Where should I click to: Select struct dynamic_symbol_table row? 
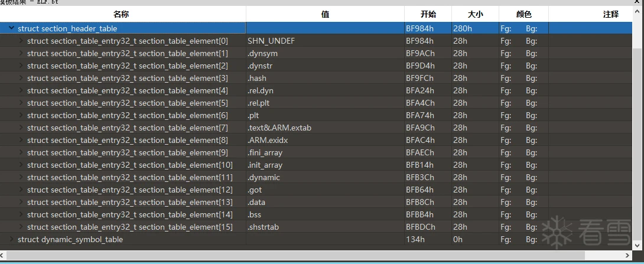pyautogui.click(x=316, y=239)
